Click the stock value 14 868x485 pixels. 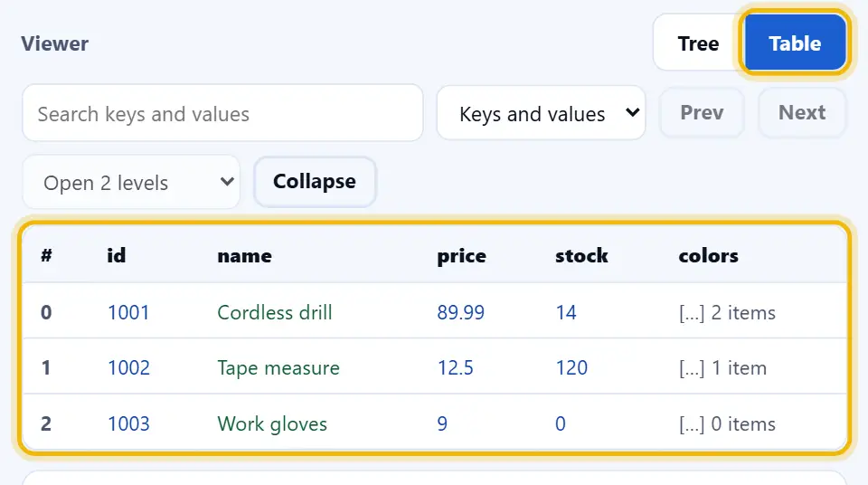(x=566, y=312)
